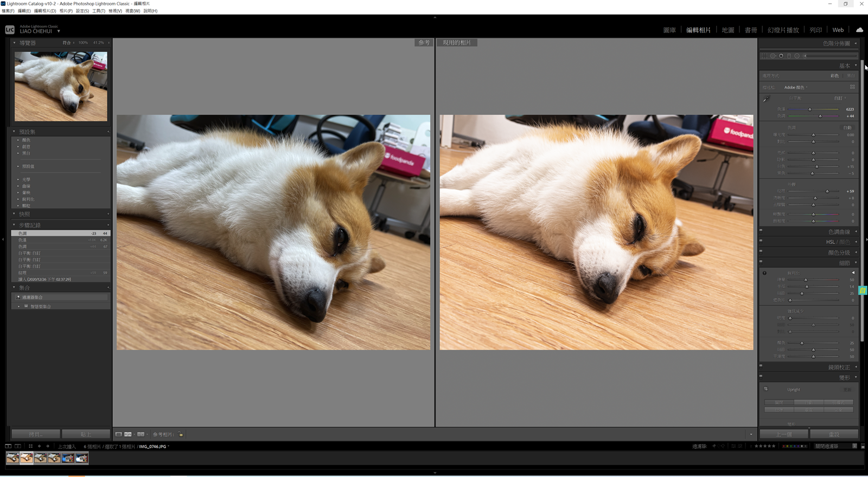Switch treatment to black and white (黑白)

coord(850,76)
